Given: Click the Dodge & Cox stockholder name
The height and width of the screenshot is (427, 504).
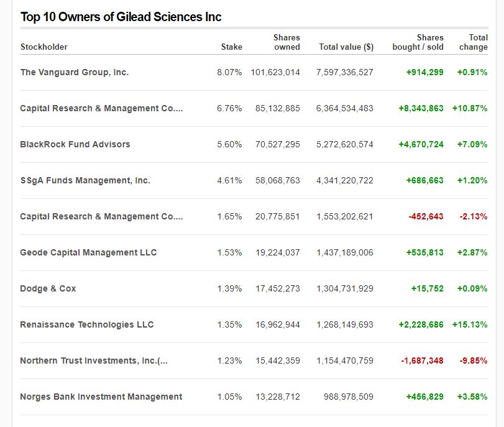Looking at the screenshot, I should tap(48, 288).
